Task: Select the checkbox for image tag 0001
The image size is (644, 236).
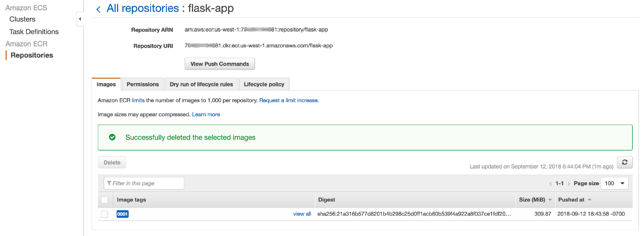Action: [105, 214]
